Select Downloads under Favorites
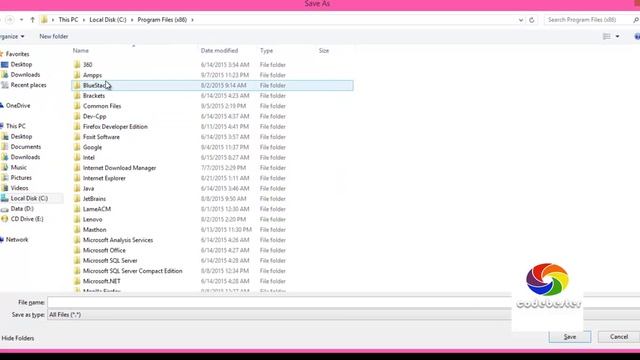Viewport: 640px width, 360px height. click(x=25, y=75)
